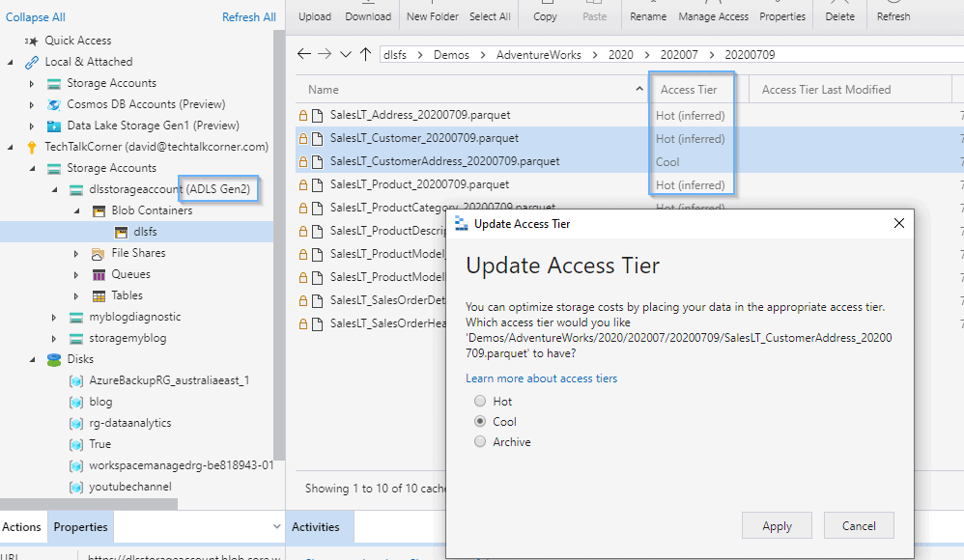Apply the access tier change
This screenshot has height=560, width=964.
778,525
